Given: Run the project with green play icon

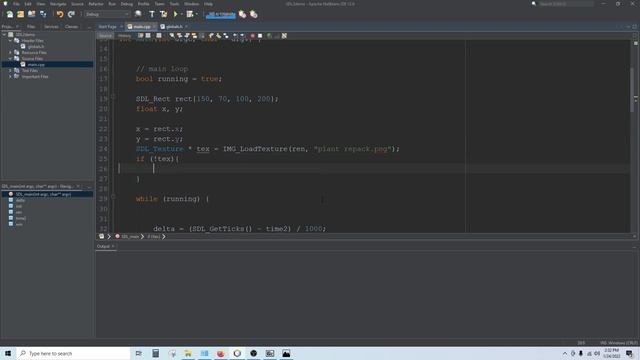Looking at the screenshot, I should 176,14.
